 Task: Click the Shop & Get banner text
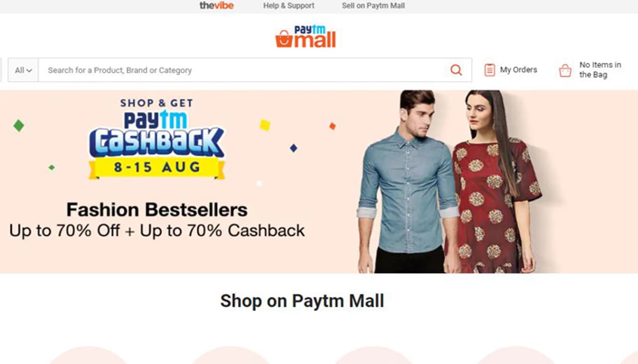pos(157,103)
